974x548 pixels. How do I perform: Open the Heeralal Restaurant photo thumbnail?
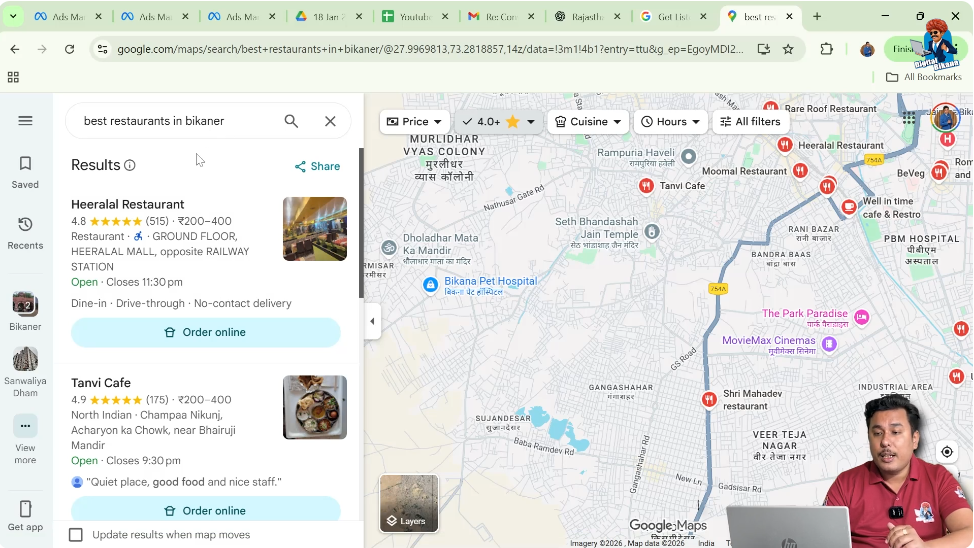point(315,229)
